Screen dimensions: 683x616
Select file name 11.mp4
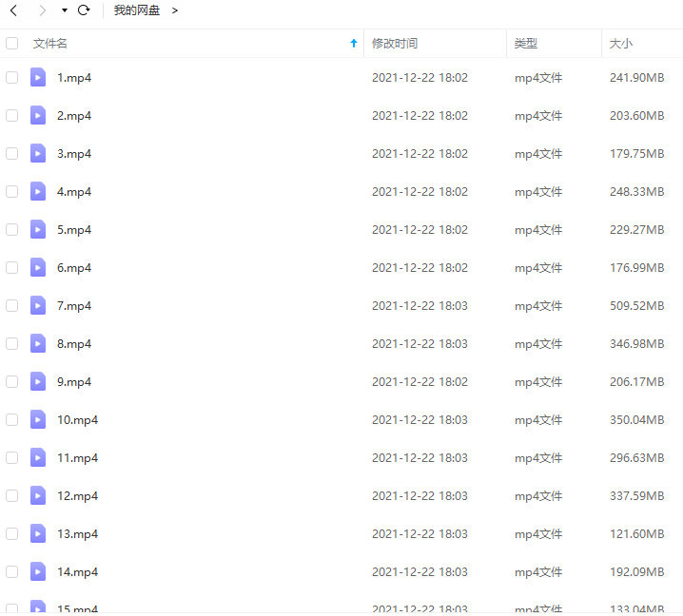[x=78, y=458]
